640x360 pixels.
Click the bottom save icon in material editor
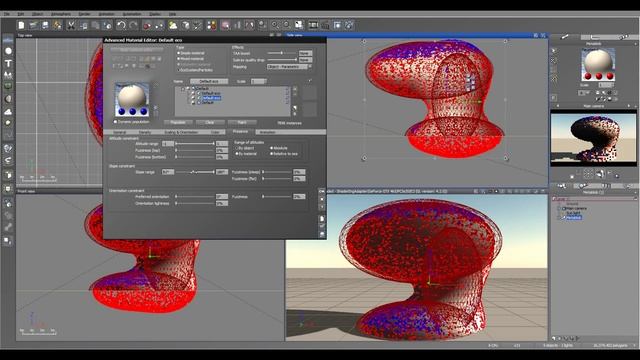coord(322,234)
